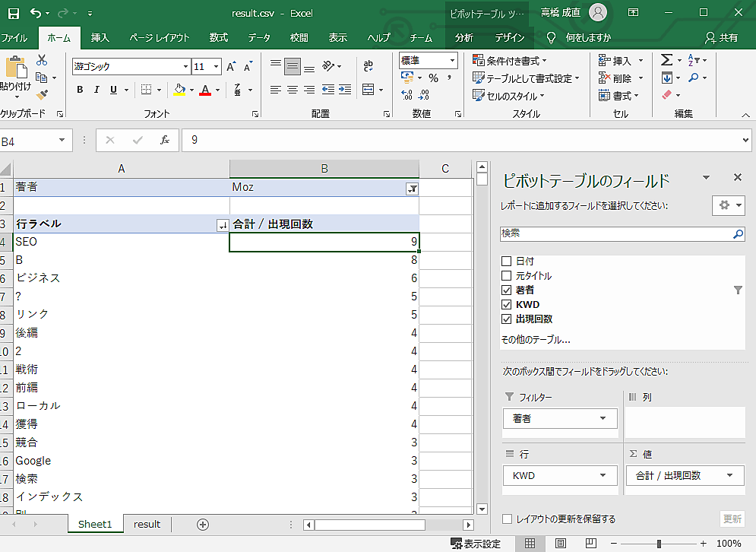This screenshot has height=552, width=756.
Task: Open the 挿入 ribbon tab
Action: pyautogui.click(x=100, y=37)
